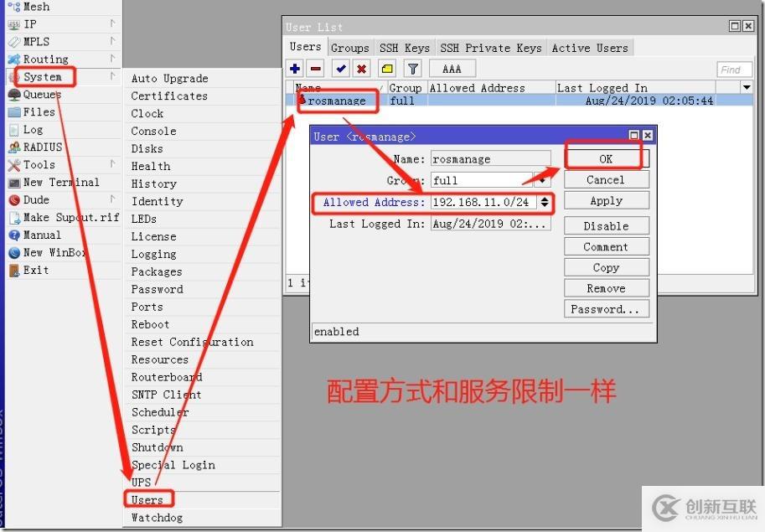Image resolution: width=765 pixels, height=532 pixels.
Task: Open the Group dropdown in user dialog
Action: [x=542, y=180]
